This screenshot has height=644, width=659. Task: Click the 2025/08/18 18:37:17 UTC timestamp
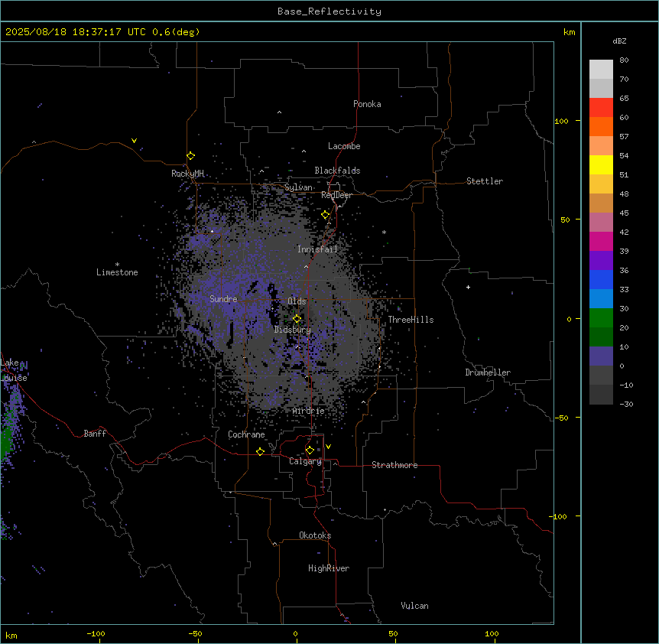(75, 32)
